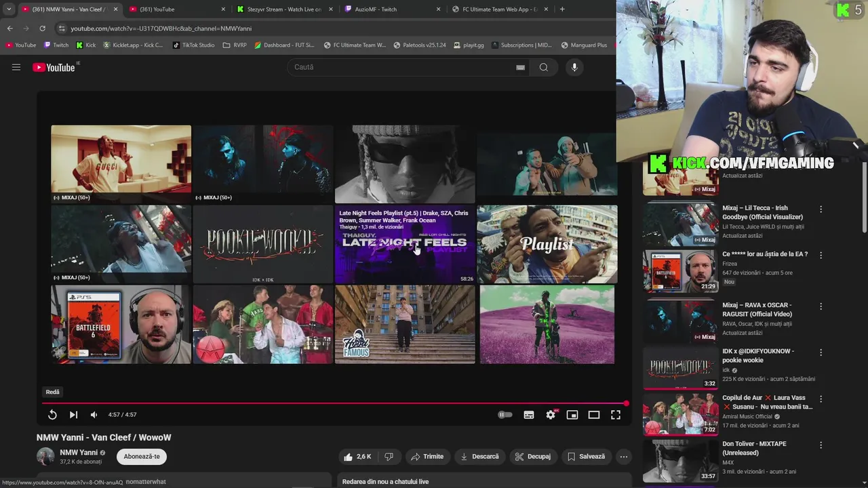Open Mixaj – Lil Tecca Irish Goodbye title
Viewport: 868px width, 488px height.
(762, 213)
